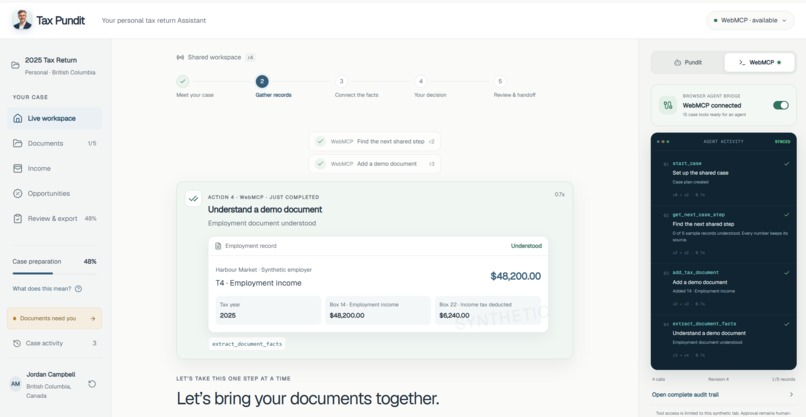Open Live workspace in sidebar

click(x=54, y=118)
